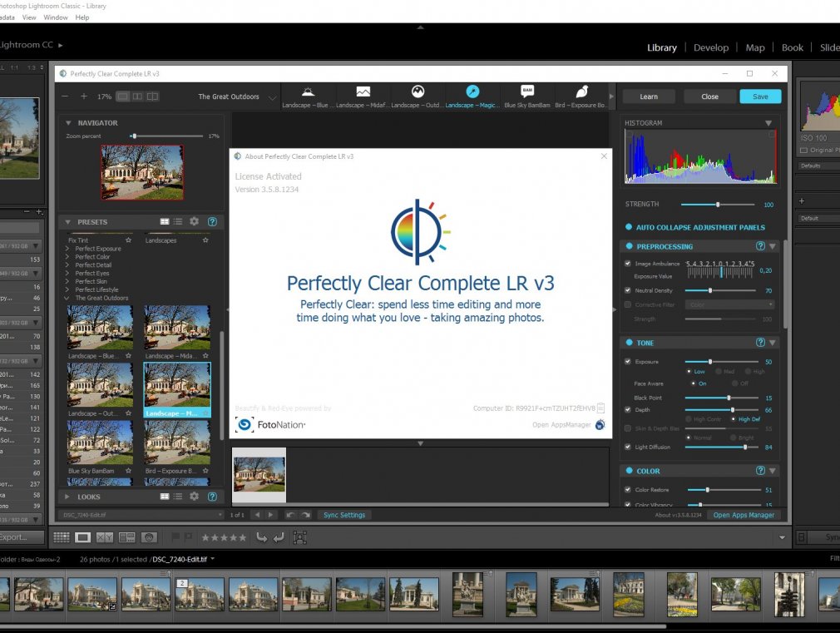Choose the Landscape – Midafternoon preset icon
Image resolution: width=840 pixels, height=633 pixels.
[363, 91]
